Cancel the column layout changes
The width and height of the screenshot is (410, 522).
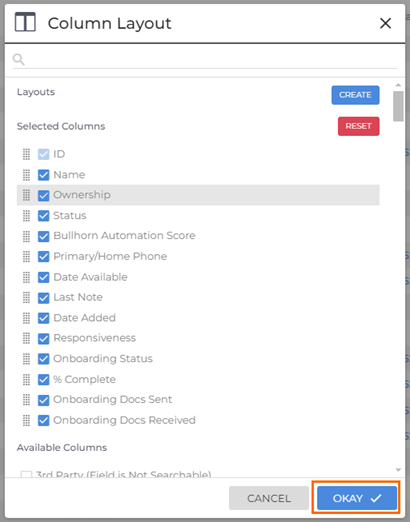pos(269,498)
